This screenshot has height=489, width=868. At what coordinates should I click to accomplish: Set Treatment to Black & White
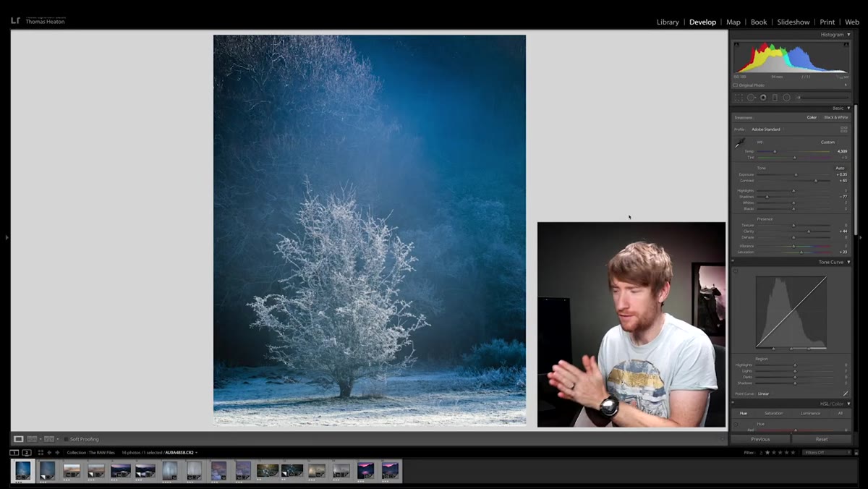[836, 117]
